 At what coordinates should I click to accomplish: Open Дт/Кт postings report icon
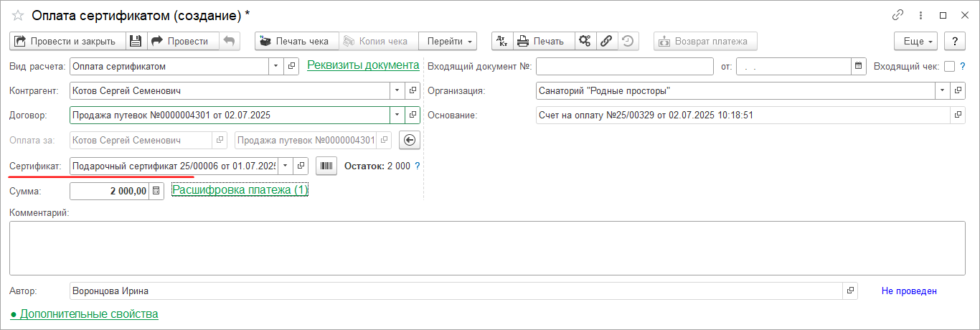(x=501, y=42)
